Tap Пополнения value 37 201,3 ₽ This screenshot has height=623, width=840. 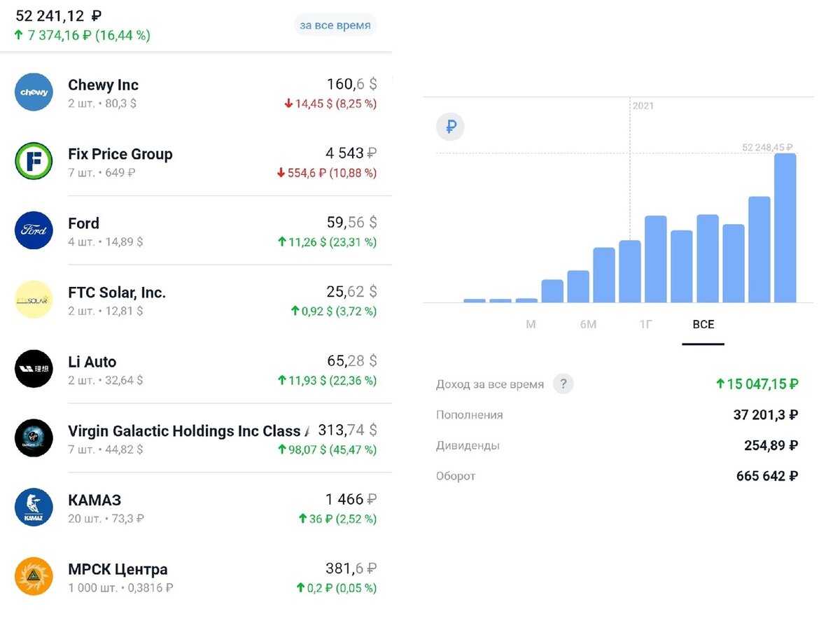[766, 415]
